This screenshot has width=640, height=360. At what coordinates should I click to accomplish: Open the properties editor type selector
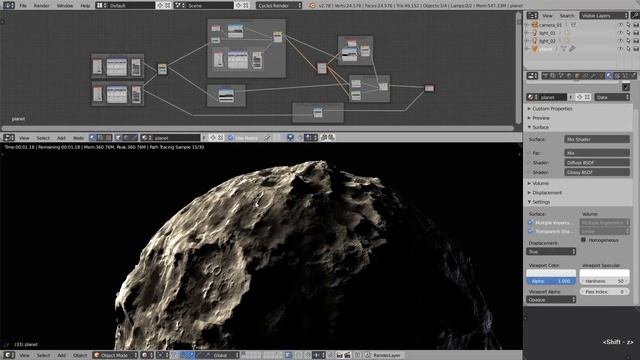pyautogui.click(x=532, y=76)
